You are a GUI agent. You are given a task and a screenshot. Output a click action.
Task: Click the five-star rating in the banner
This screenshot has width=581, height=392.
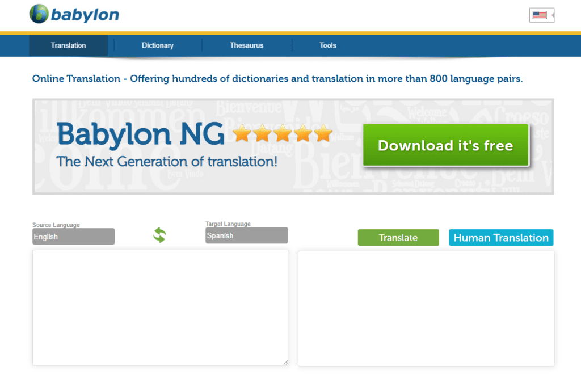point(283,133)
